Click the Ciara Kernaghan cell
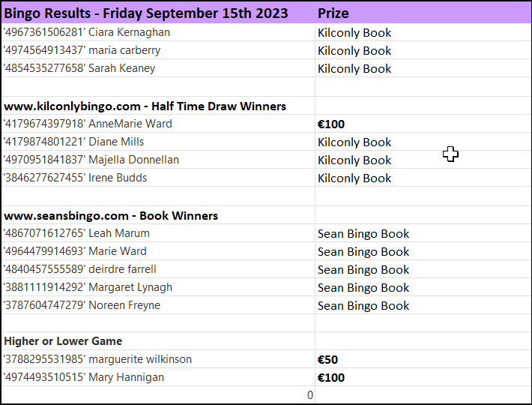This screenshot has height=405, width=532. click(158, 32)
